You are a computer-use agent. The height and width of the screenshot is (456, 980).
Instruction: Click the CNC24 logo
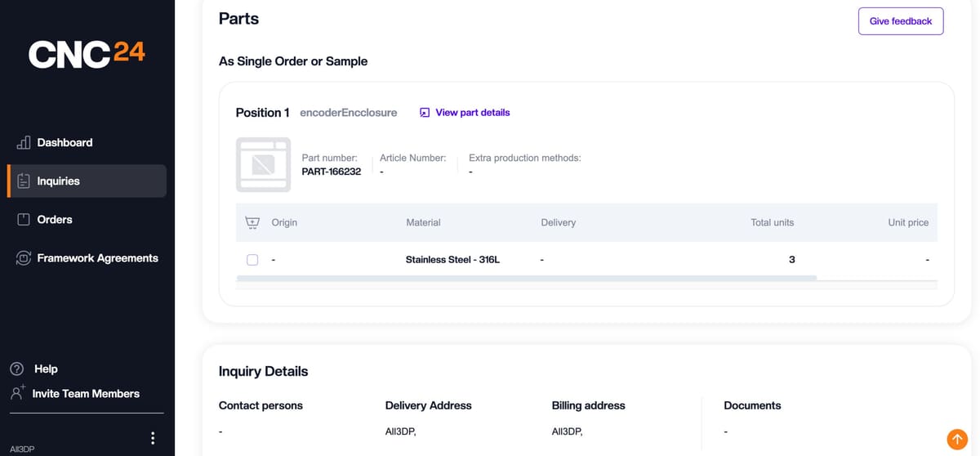click(x=87, y=54)
